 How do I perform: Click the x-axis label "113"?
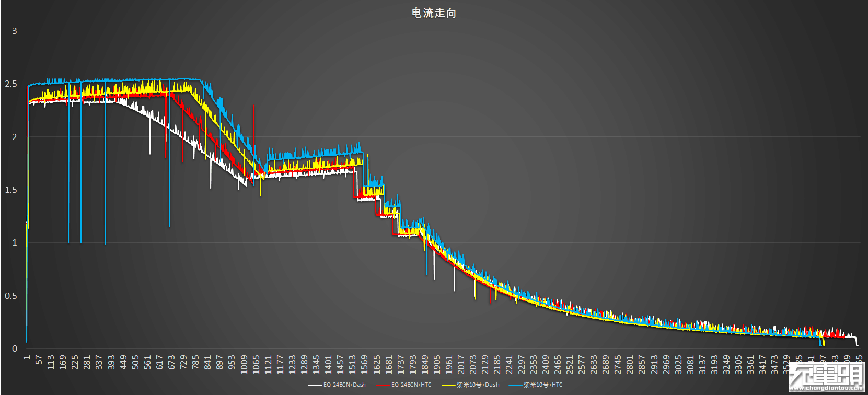51,362
